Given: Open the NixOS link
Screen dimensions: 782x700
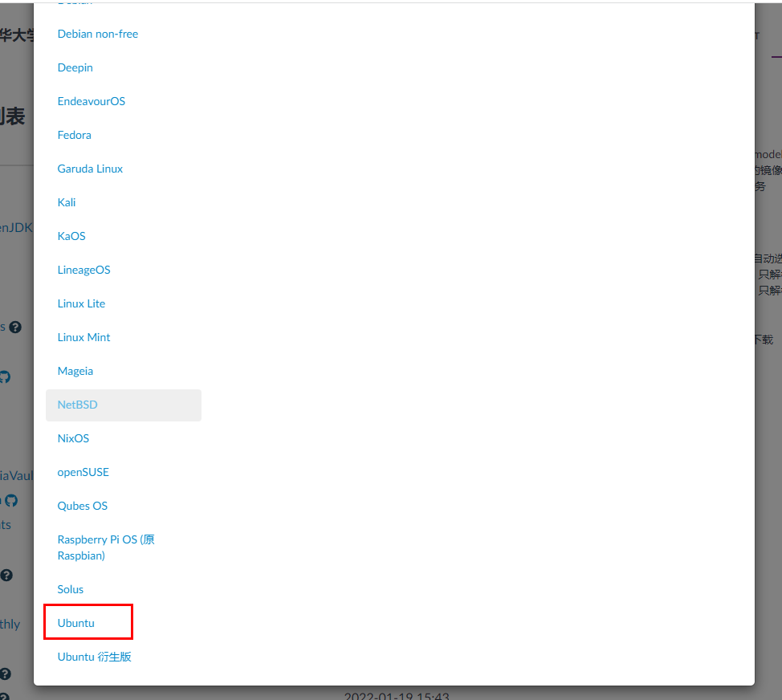Looking at the screenshot, I should pyautogui.click(x=73, y=439).
